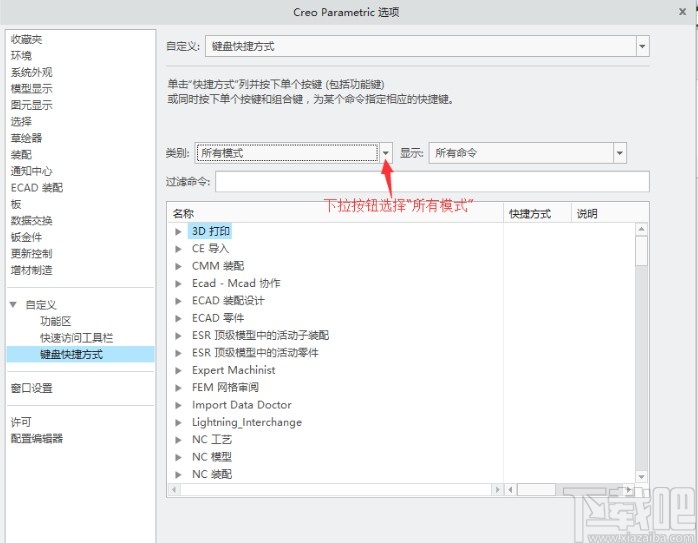Expand the CMM 装配 tree node
Viewport: 698px width, 543px height.
pos(179,266)
